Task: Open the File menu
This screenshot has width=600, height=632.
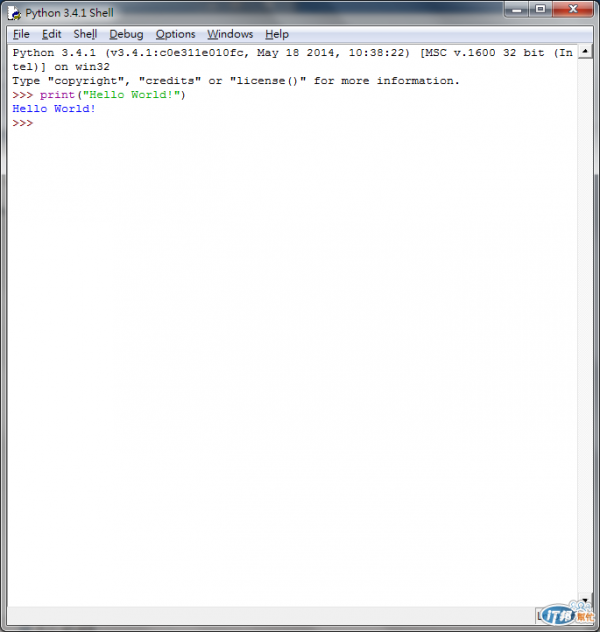Action: tap(21, 34)
